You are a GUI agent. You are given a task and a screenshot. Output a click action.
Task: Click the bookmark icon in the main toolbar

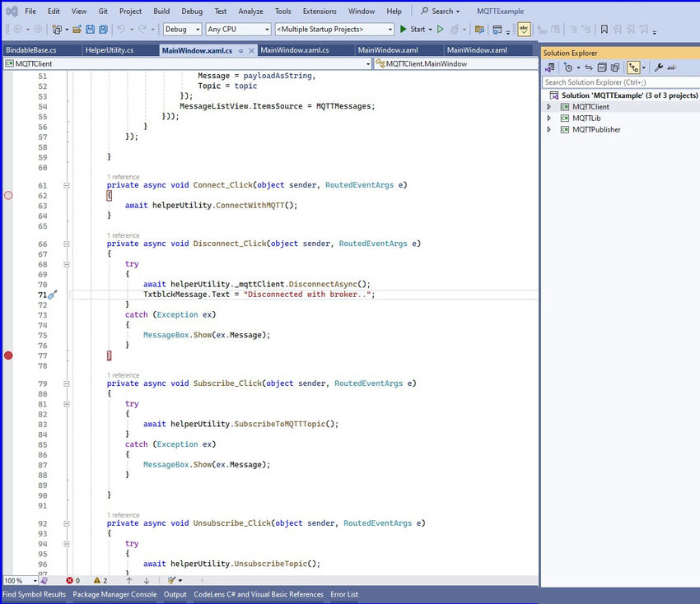click(604, 30)
